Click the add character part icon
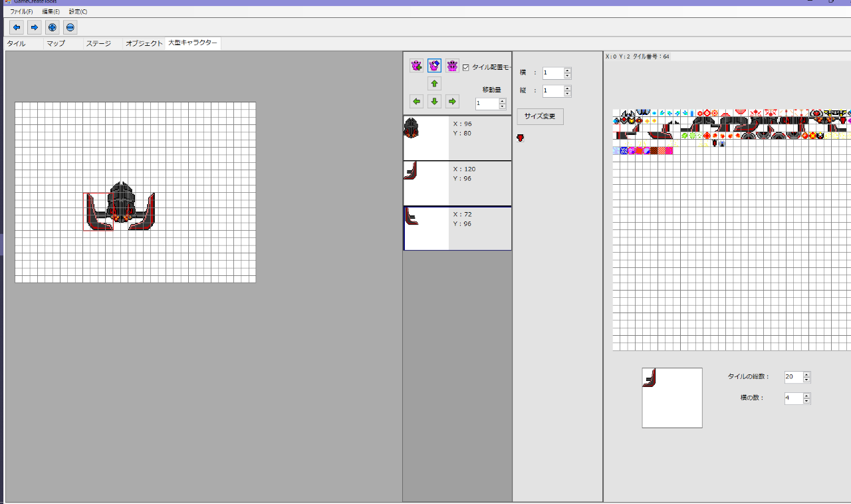 coord(417,66)
